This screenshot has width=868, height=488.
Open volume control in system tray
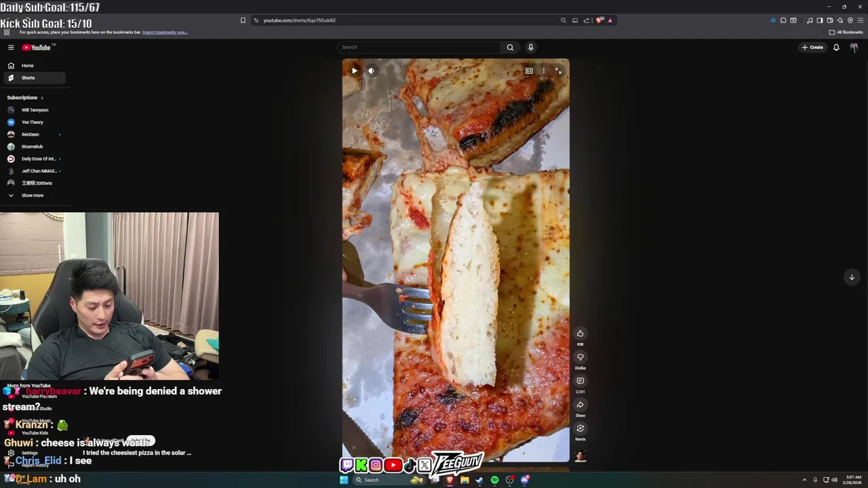[x=834, y=480]
